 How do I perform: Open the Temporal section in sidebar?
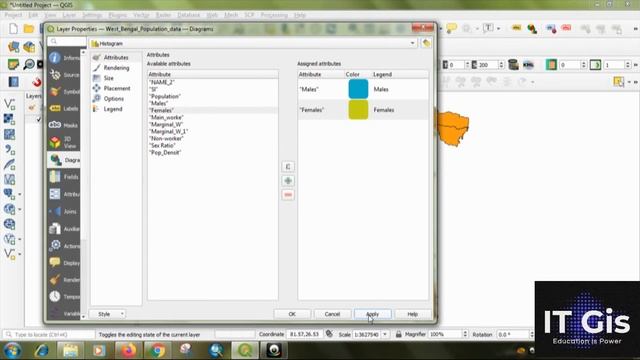[64, 297]
